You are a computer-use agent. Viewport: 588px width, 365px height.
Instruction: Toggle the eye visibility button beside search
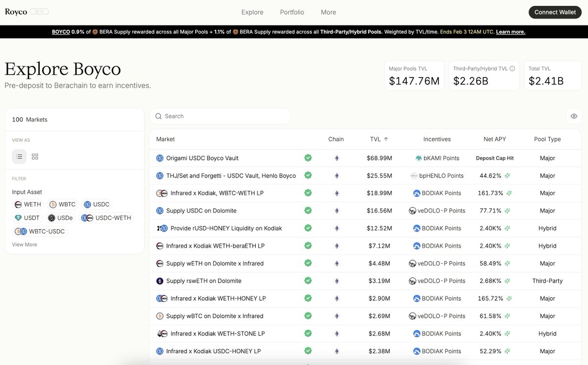(574, 116)
